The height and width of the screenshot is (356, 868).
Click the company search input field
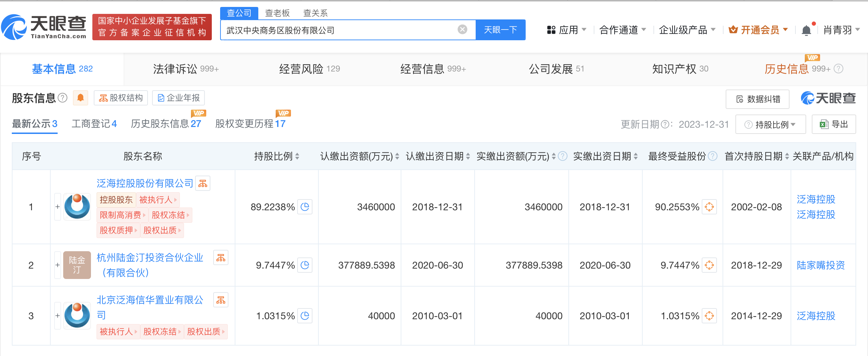click(340, 30)
